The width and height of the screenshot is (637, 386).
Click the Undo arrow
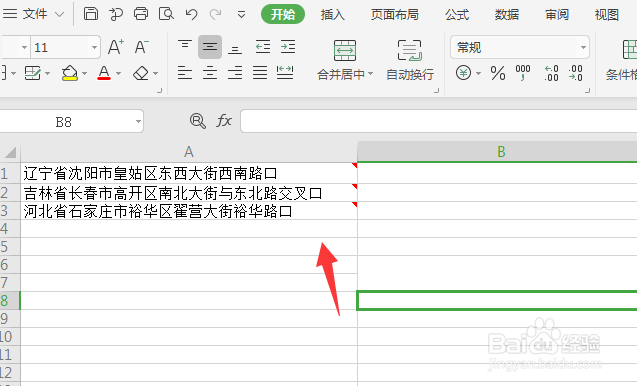[x=191, y=15]
